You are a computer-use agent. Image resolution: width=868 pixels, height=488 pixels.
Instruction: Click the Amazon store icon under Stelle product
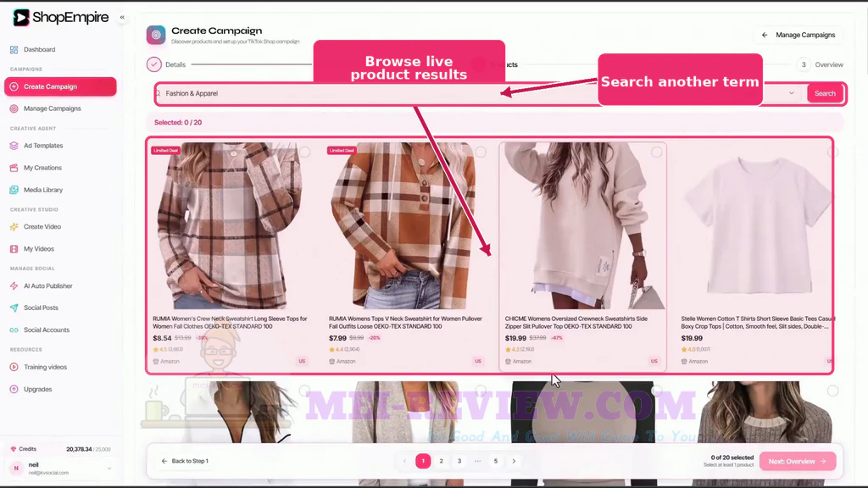coord(684,361)
